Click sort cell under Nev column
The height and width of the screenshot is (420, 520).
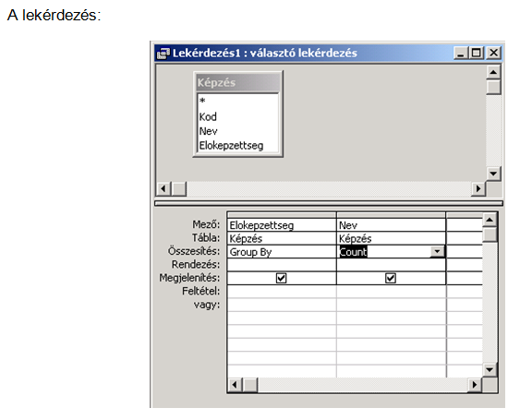click(391, 265)
